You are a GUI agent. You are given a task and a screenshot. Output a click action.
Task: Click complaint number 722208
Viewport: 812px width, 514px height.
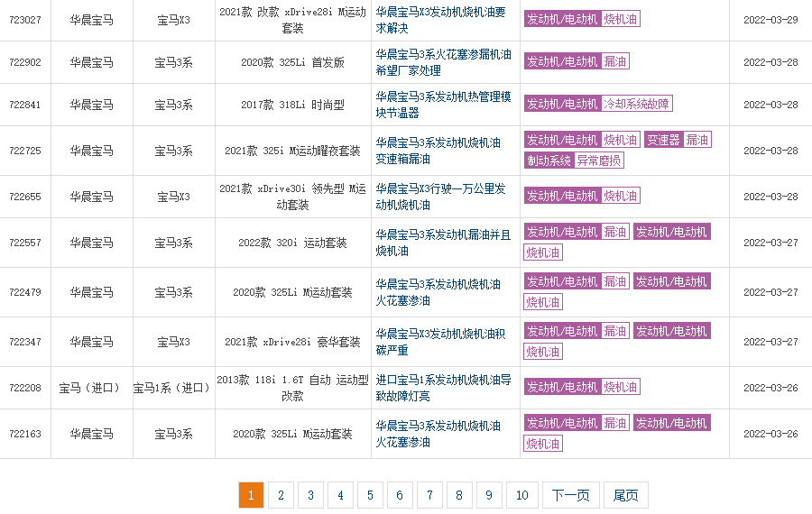[25, 389]
